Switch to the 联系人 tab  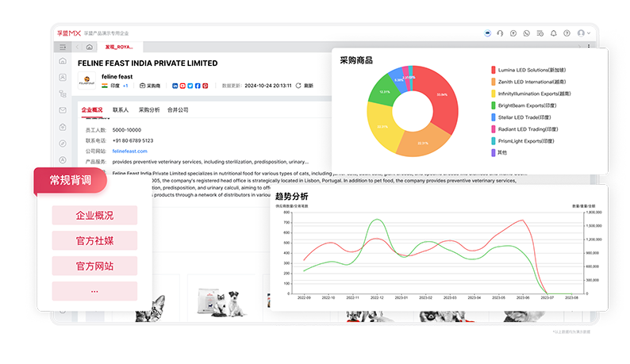tap(121, 109)
